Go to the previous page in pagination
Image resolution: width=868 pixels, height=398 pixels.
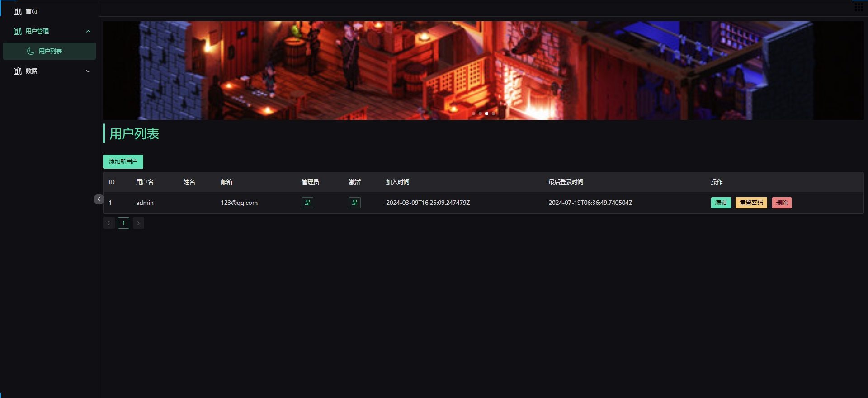[x=108, y=223]
